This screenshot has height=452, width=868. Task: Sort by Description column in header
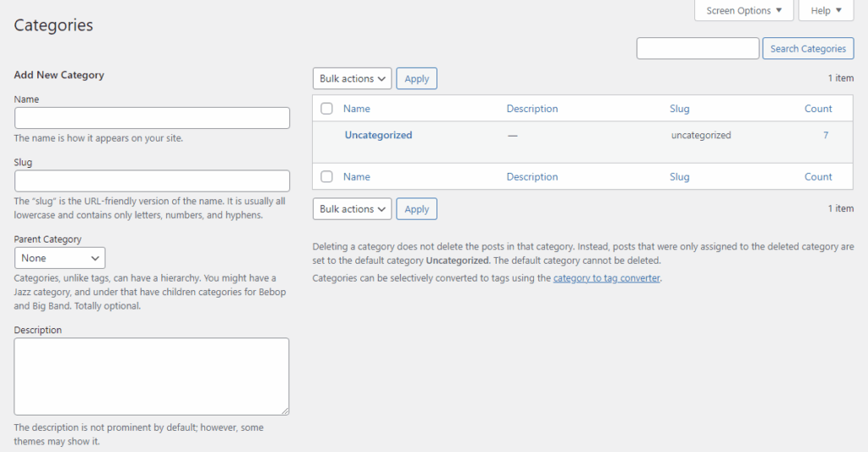(x=531, y=109)
